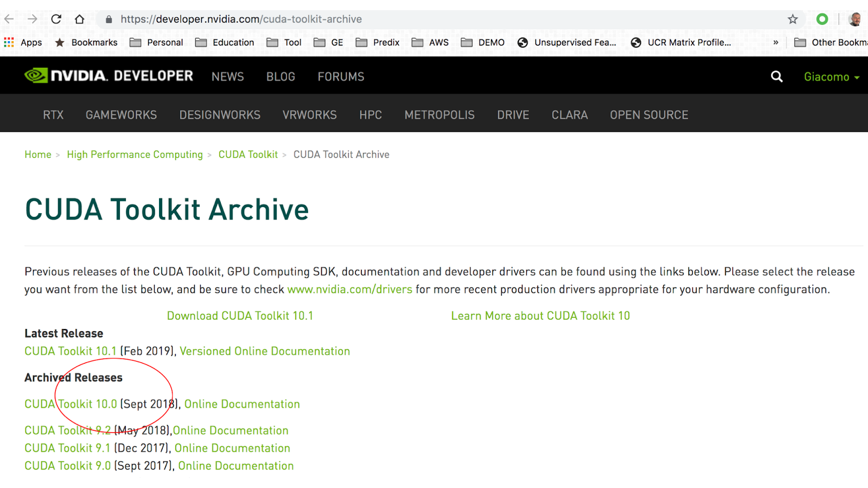Open the BLOG menu item
The height and width of the screenshot is (488, 868).
click(280, 77)
